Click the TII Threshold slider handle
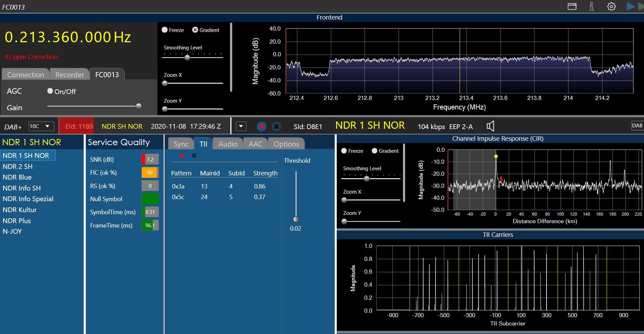The height and width of the screenshot is (334, 644). click(296, 219)
